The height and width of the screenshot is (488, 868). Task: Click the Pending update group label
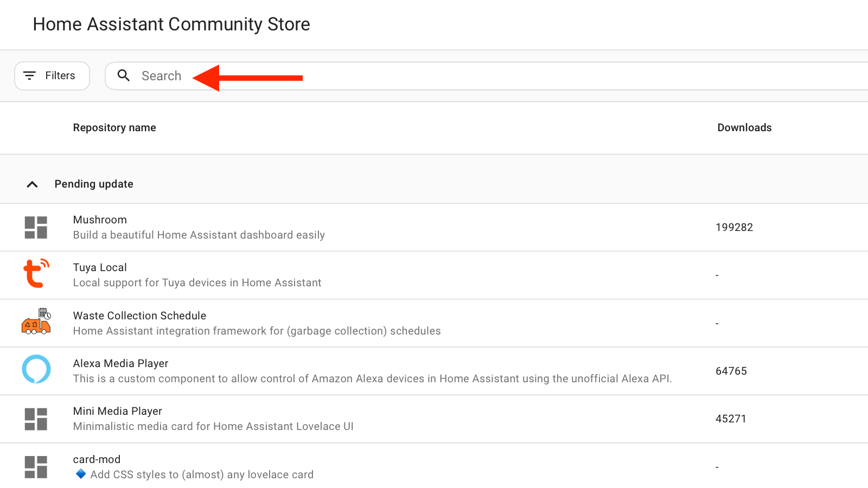[x=94, y=184]
